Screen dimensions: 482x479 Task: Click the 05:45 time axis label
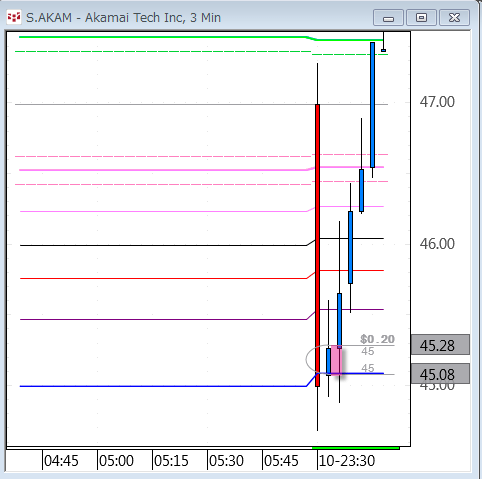[281, 461]
